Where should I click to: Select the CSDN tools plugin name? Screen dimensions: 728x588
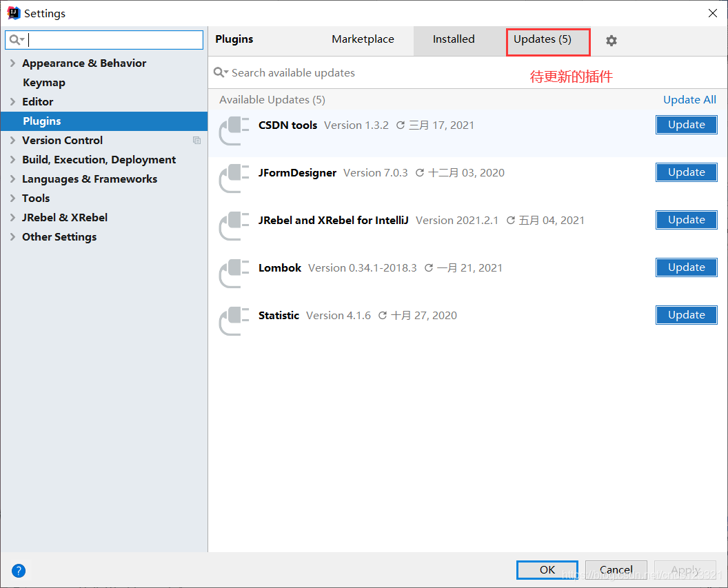288,125
